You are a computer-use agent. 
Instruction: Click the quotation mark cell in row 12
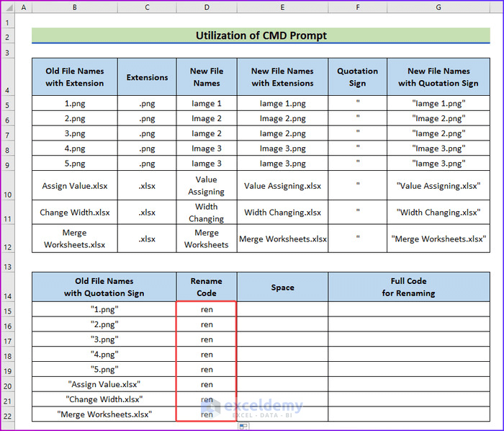point(357,239)
